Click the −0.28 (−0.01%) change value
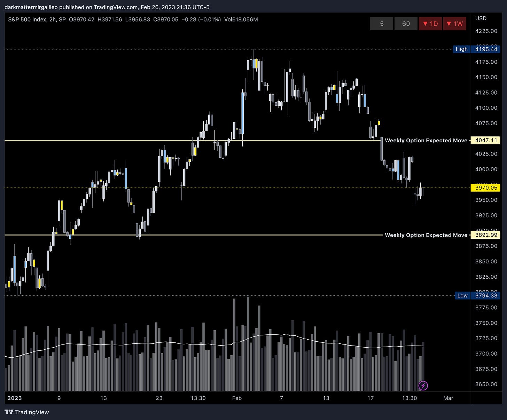Image resolution: width=507 pixels, height=420 pixels. [201, 19]
